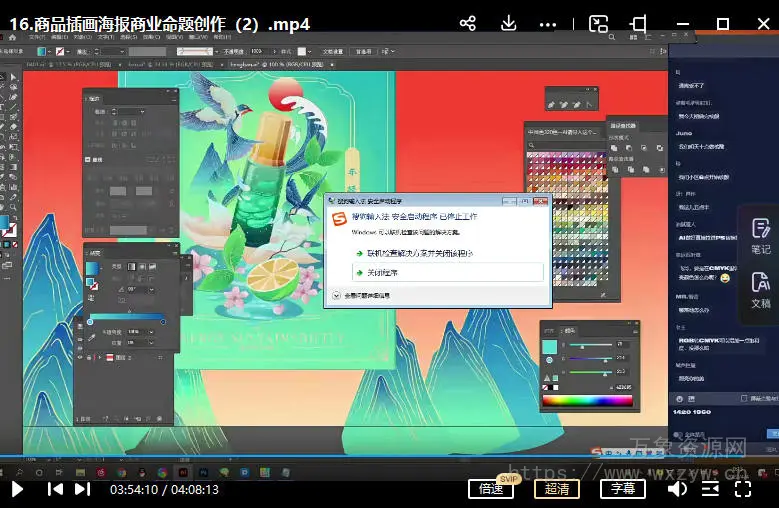Open the 倍速 playback speed menu
The height and width of the screenshot is (508, 779).
coord(491,489)
